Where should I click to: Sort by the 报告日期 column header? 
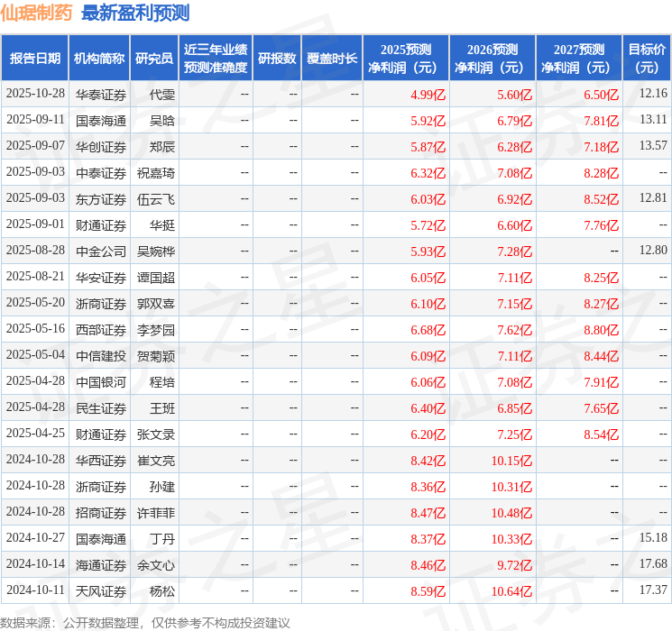pyautogui.click(x=35, y=59)
